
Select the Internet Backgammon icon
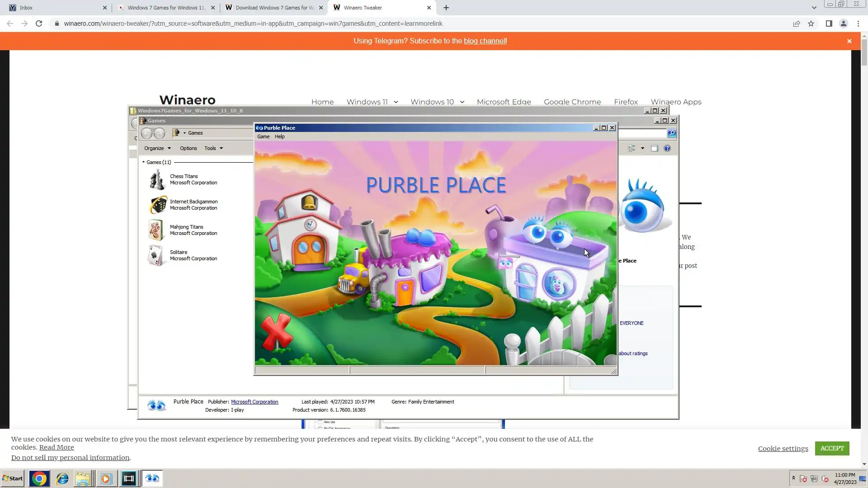pos(158,205)
